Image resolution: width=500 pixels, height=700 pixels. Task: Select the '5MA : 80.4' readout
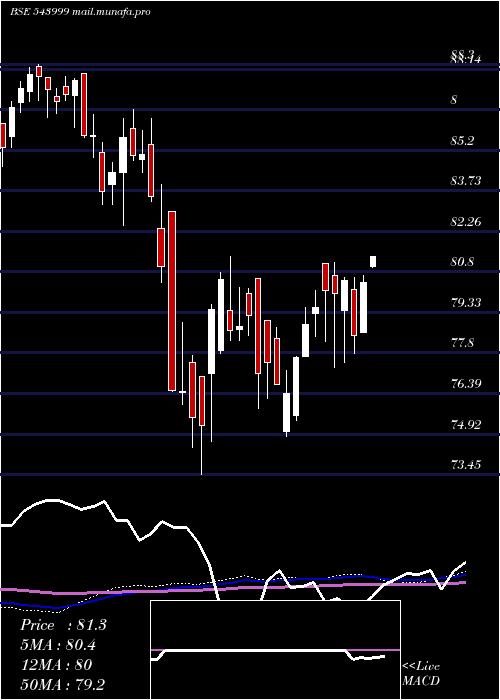pos(58,645)
